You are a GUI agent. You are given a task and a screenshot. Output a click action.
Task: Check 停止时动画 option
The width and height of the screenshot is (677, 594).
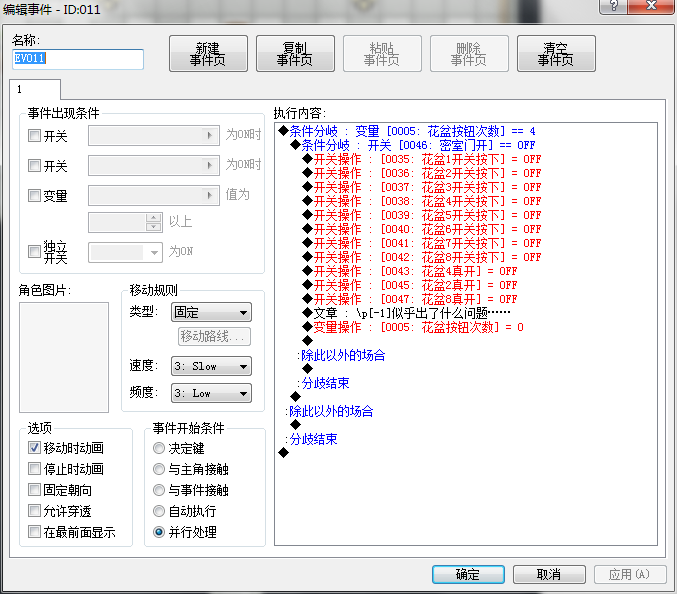(34, 468)
